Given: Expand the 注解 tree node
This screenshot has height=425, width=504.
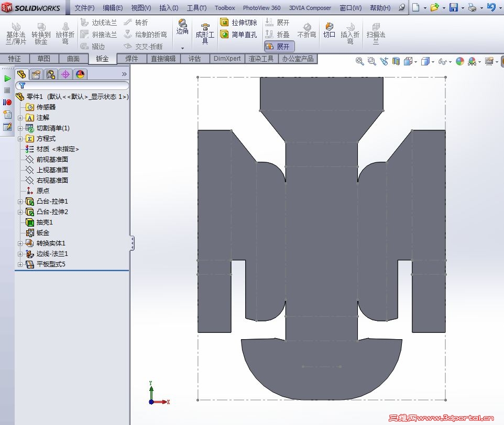Looking at the screenshot, I should [x=20, y=118].
